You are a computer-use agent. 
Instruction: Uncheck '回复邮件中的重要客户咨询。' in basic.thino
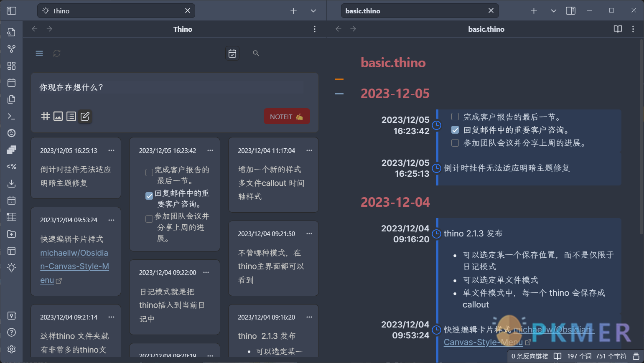pos(455,130)
